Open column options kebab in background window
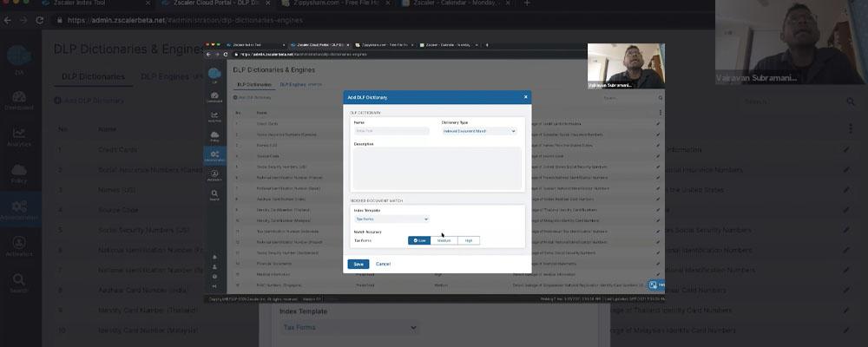 click(851, 128)
